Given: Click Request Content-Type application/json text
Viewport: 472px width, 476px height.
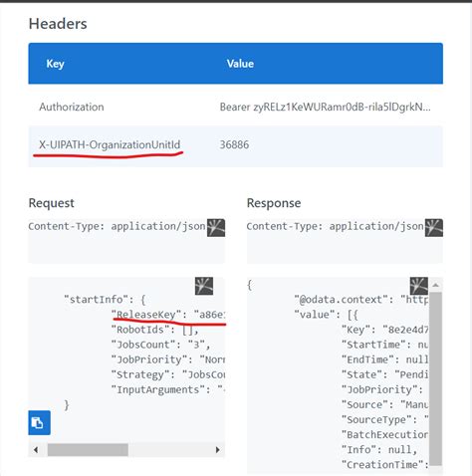Looking at the screenshot, I should tap(117, 226).
